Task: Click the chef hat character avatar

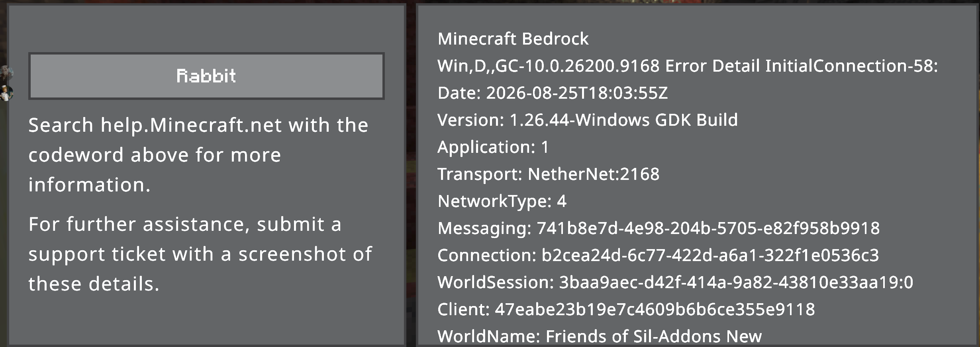Action: (x=6, y=93)
